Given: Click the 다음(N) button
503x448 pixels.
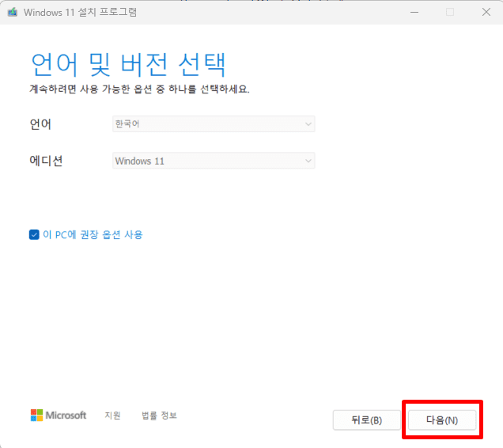Looking at the screenshot, I should 442,420.
